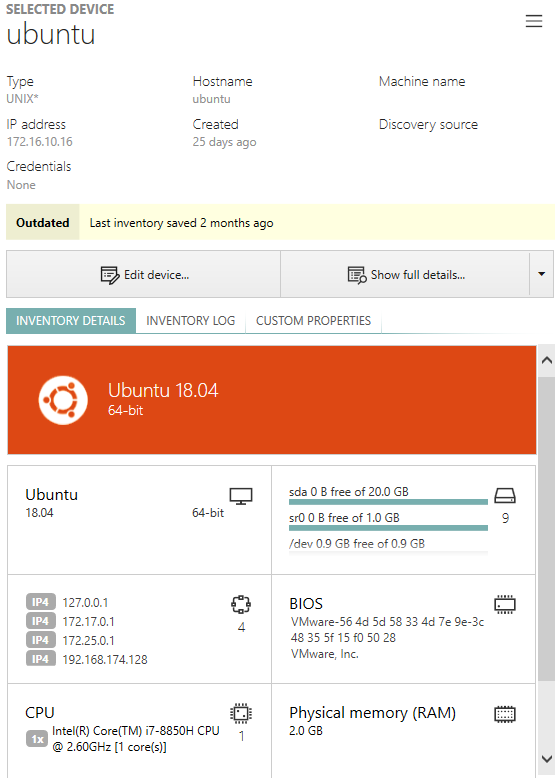Click the 1x badge beside Intel CPU
Image resolution: width=558 pixels, height=778 pixels.
click(37, 739)
